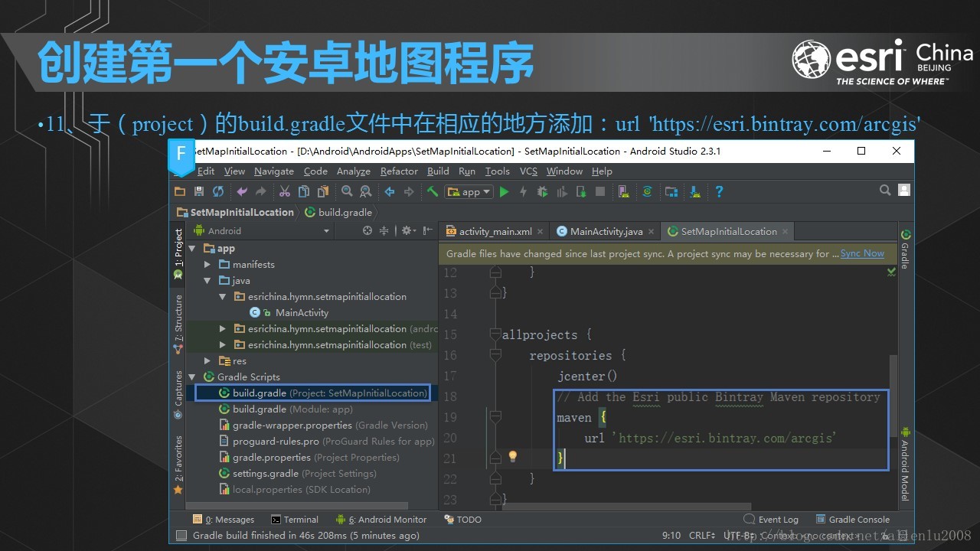The image size is (980, 551).
Task: Toggle tool window buttons icon in status bar
Action: pyautogui.click(x=181, y=536)
